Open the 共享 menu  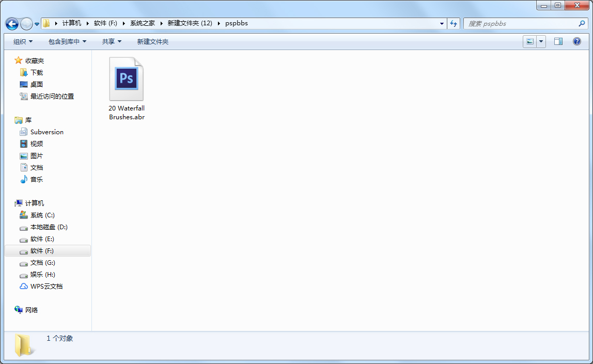click(x=112, y=42)
